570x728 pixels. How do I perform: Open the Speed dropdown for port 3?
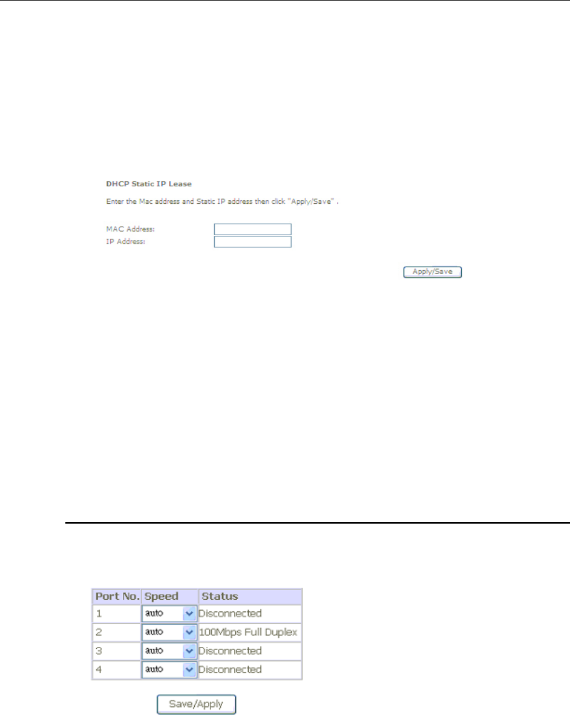(169, 651)
